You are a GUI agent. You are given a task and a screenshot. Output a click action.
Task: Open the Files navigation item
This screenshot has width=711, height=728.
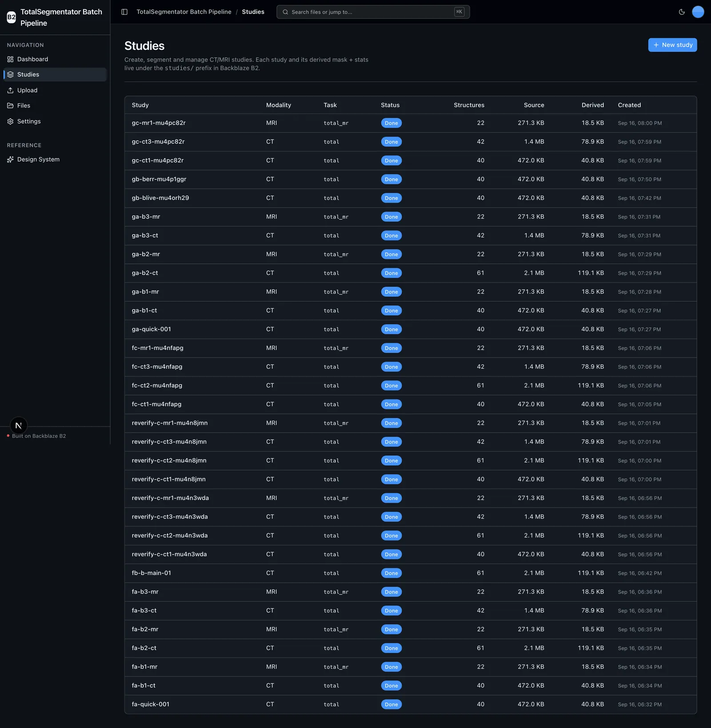coord(55,106)
